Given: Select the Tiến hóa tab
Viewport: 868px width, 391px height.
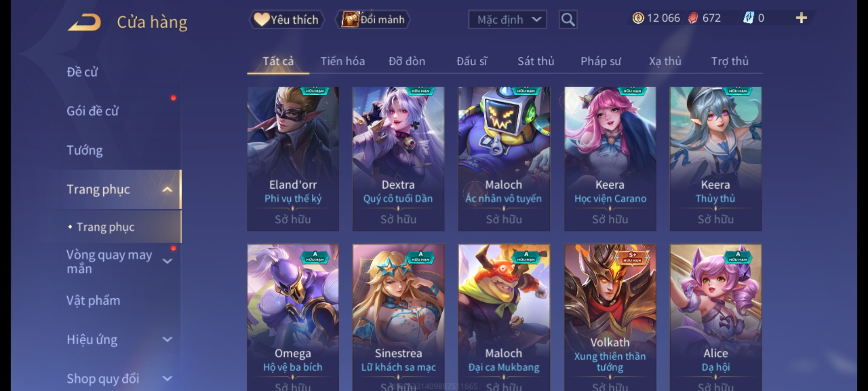Looking at the screenshot, I should click(x=342, y=61).
